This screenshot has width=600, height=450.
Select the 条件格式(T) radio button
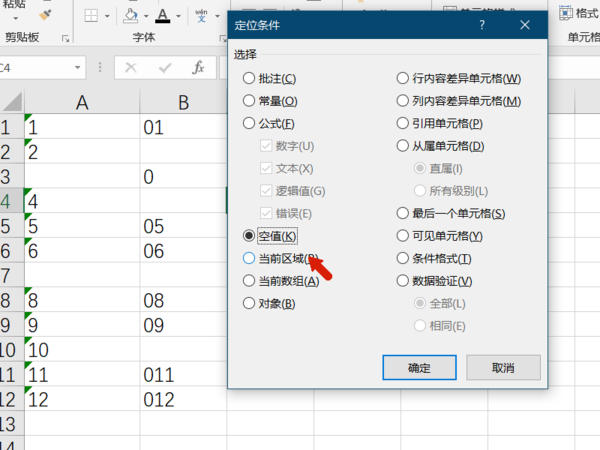403,258
